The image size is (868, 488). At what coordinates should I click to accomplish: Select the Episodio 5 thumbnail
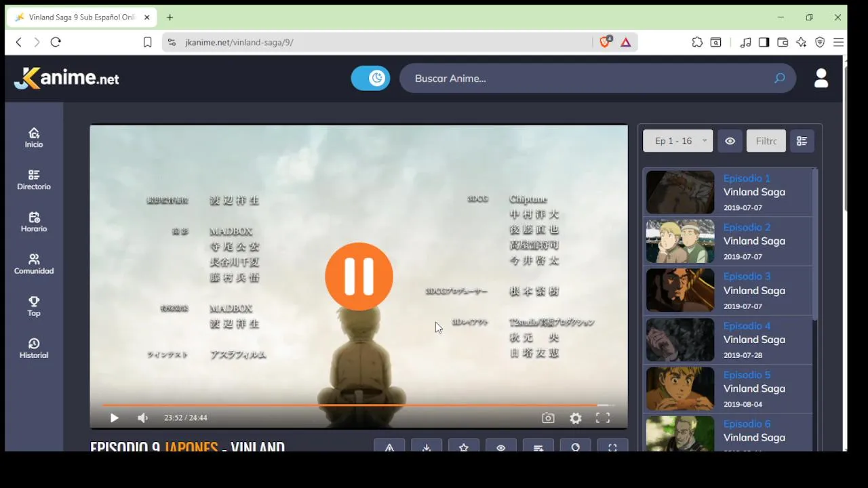(680, 388)
